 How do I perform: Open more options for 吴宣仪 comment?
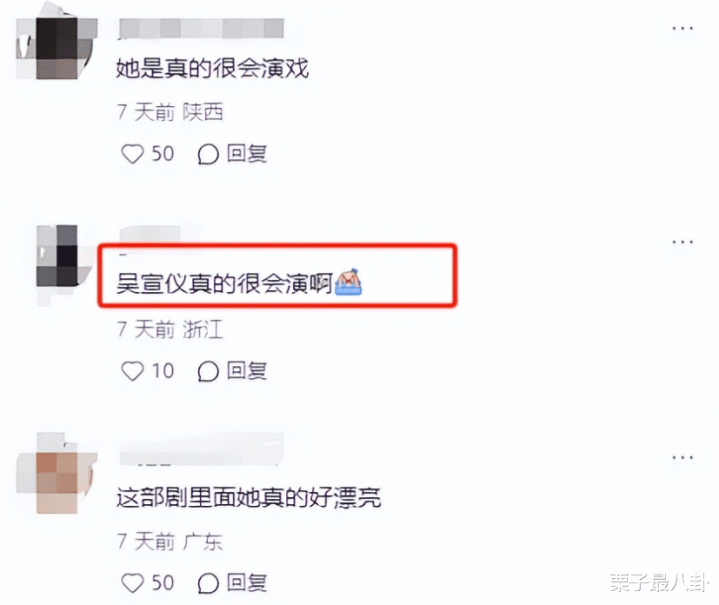682,242
